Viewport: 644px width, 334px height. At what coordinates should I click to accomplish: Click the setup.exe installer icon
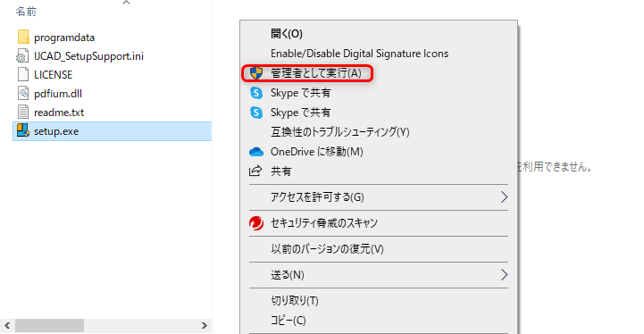tap(23, 130)
